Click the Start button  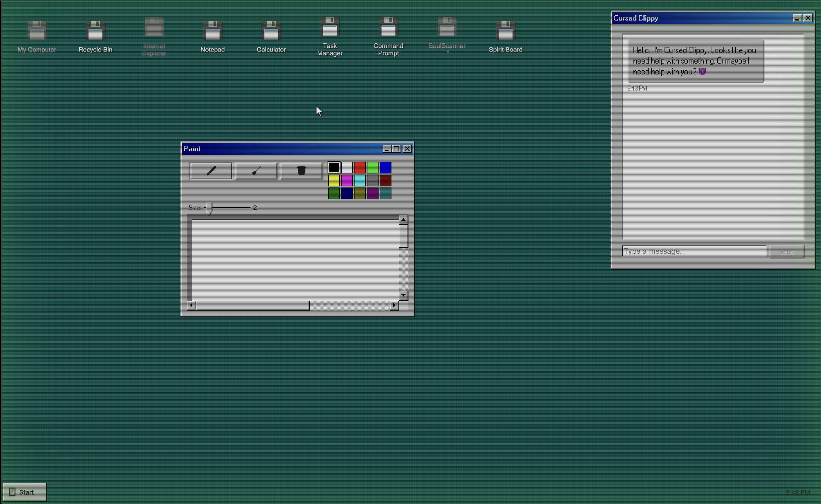click(x=24, y=492)
